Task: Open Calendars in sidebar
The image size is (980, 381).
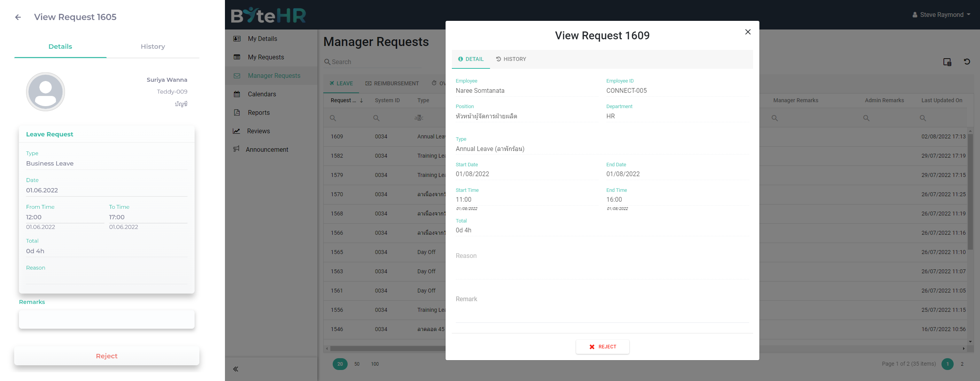Action: pos(271,94)
